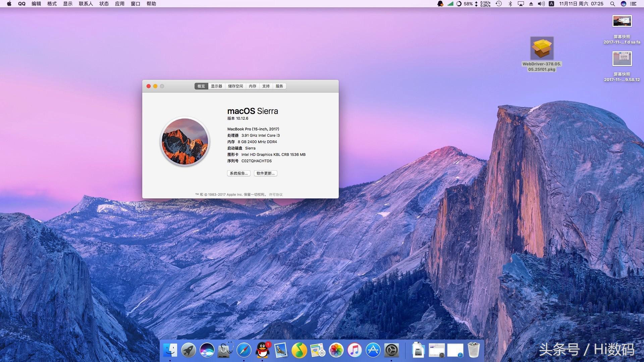Image resolution: width=644 pixels, height=362 pixels.
Task: Open Disk Utility in the dock
Action: (x=225, y=350)
